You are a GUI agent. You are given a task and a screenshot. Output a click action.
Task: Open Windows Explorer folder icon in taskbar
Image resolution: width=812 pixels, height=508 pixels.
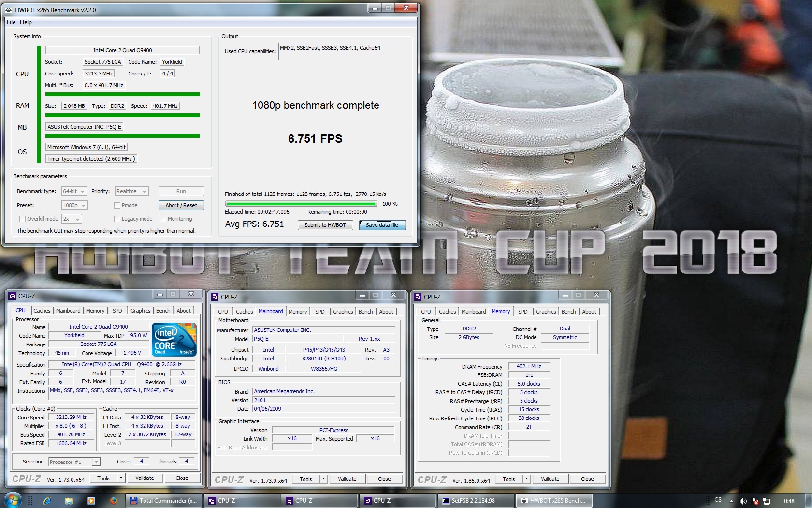[69, 501]
